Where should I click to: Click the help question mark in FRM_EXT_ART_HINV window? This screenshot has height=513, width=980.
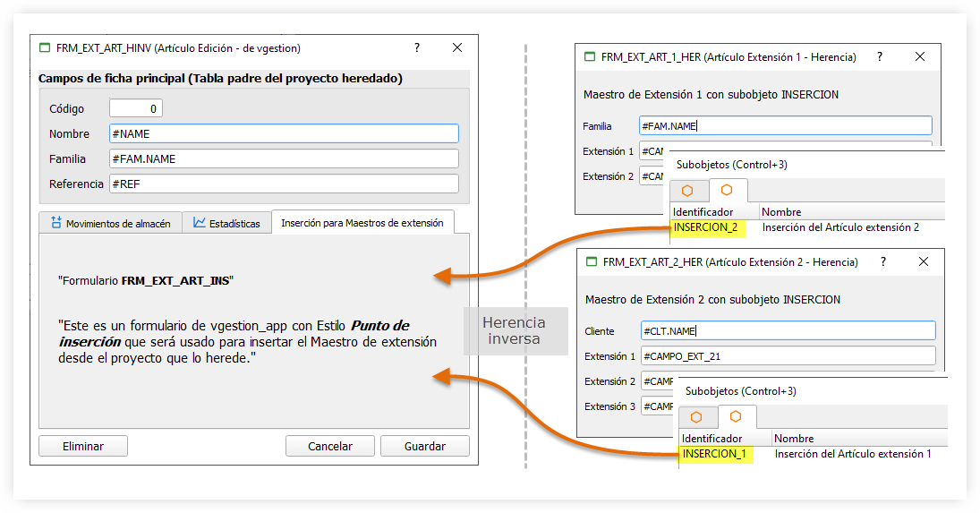coord(417,47)
